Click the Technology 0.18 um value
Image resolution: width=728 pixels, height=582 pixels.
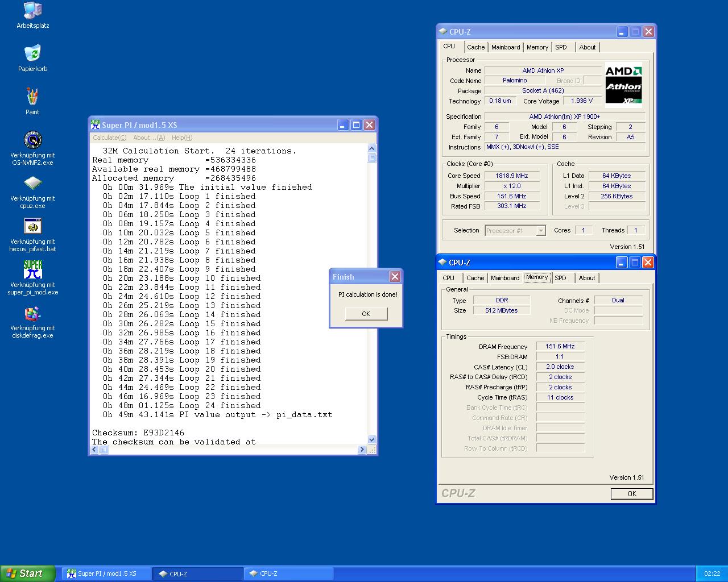pos(500,101)
